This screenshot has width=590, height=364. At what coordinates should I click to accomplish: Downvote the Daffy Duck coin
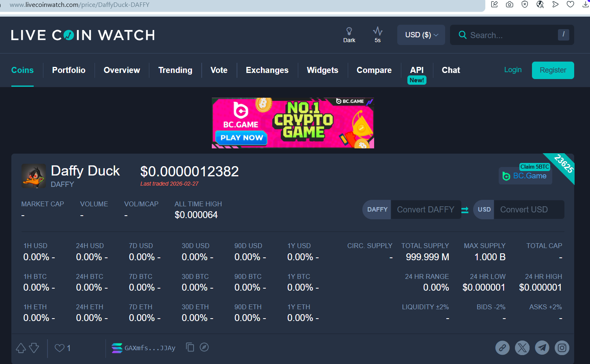point(34,348)
